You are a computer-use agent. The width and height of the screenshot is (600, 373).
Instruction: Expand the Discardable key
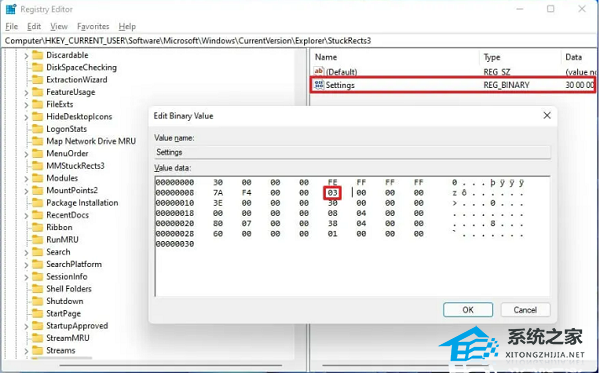click(26, 56)
